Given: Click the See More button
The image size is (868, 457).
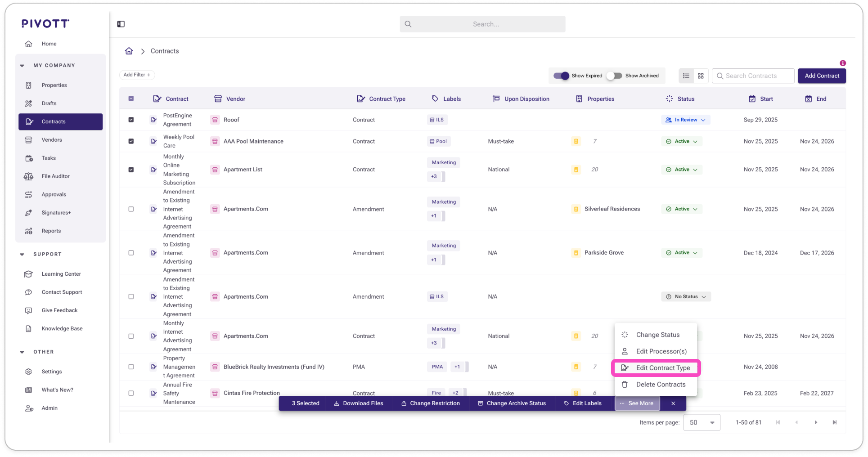Looking at the screenshot, I should click(x=637, y=403).
